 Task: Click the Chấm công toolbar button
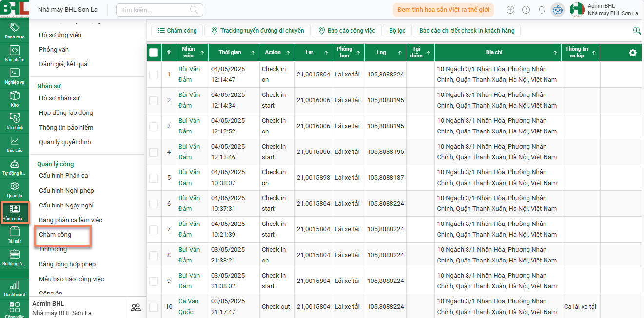point(177,31)
